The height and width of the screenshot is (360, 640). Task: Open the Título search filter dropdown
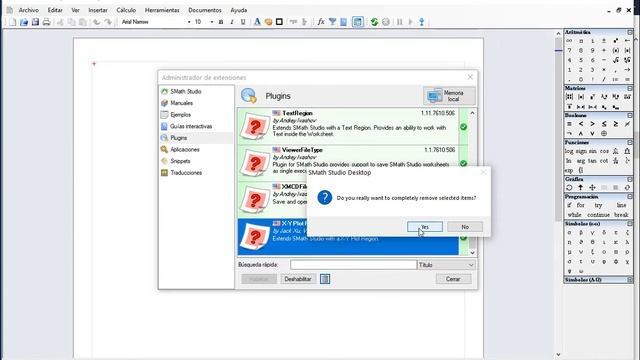[x=446, y=265]
